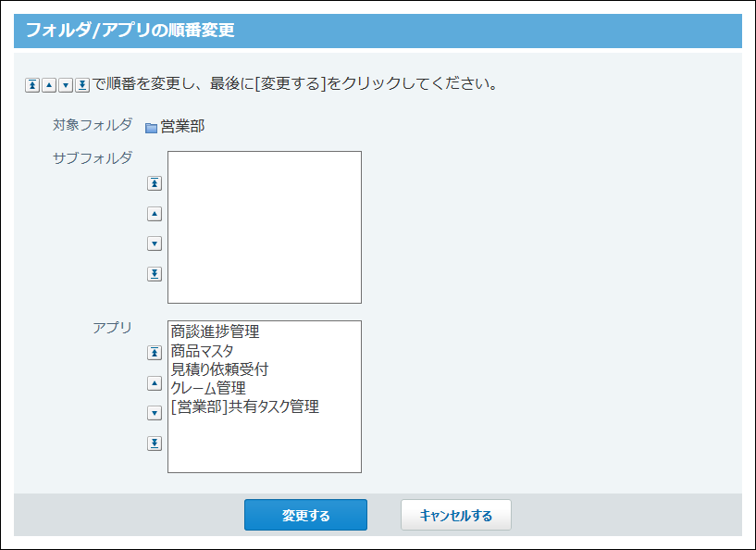Click the フォルダ/アプリの順番変更 heading
This screenshot has height=550, width=756.
(130, 30)
